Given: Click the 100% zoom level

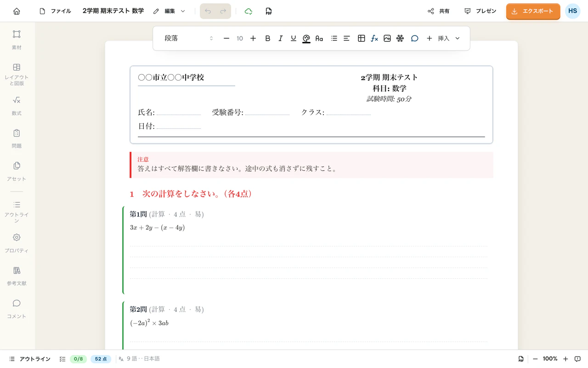Looking at the screenshot, I should click(550, 359).
